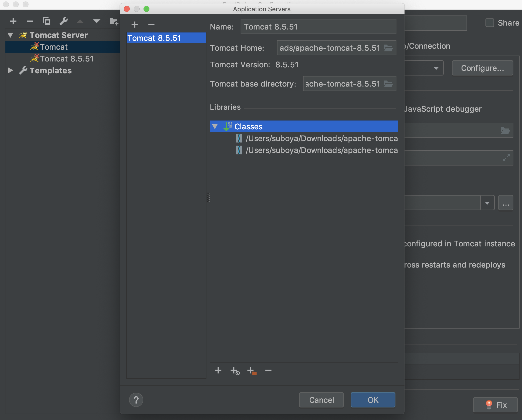This screenshot has width=522, height=420.
Task: Select the Tomcat 8.5.51 run configuration
Action: coord(66,59)
